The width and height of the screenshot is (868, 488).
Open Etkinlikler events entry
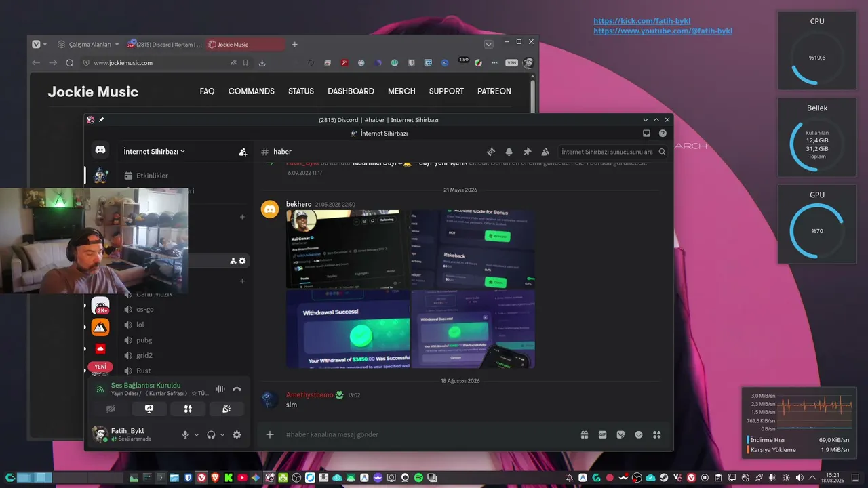click(152, 176)
